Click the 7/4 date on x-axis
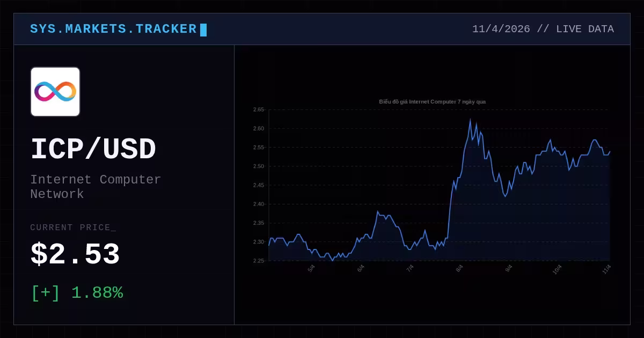Viewport: 644px width, 338px height. 410,268
